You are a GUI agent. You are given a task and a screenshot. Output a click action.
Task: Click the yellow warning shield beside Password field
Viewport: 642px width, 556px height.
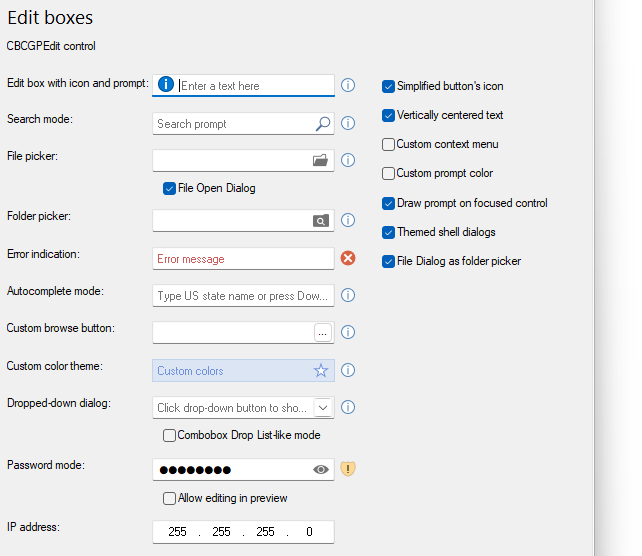[x=348, y=468]
